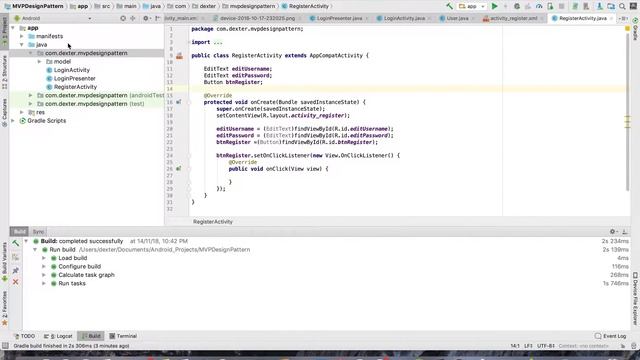Click the mvpdesignpattern breadcrumb in navigation bar
The width and height of the screenshot is (640, 360).
[249, 6]
